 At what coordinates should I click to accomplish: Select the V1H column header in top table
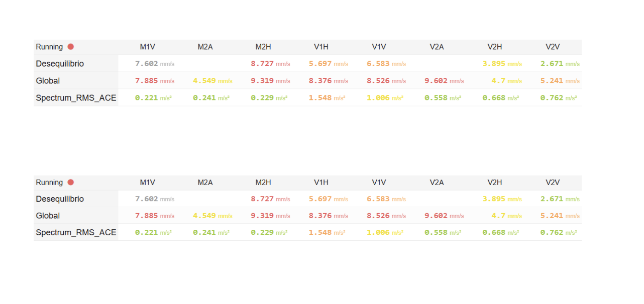click(x=321, y=47)
